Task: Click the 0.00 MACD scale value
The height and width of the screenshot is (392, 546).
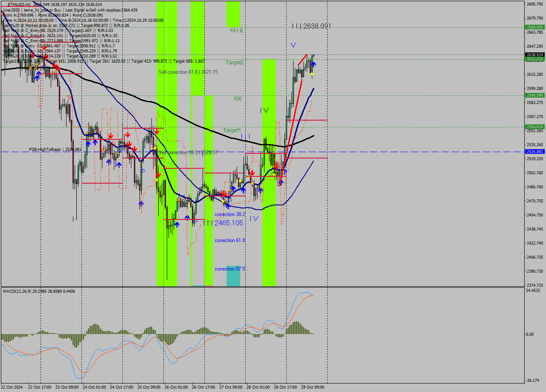Action: click(x=530, y=334)
